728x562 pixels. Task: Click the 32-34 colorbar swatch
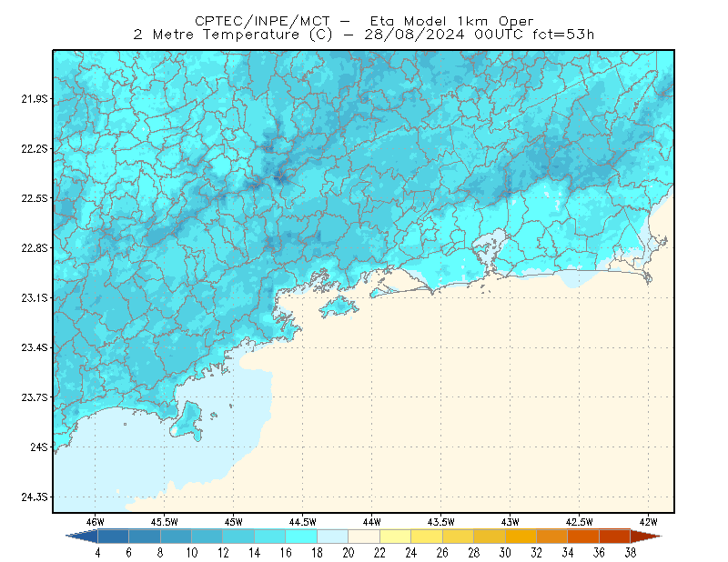[x=552, y=537]
